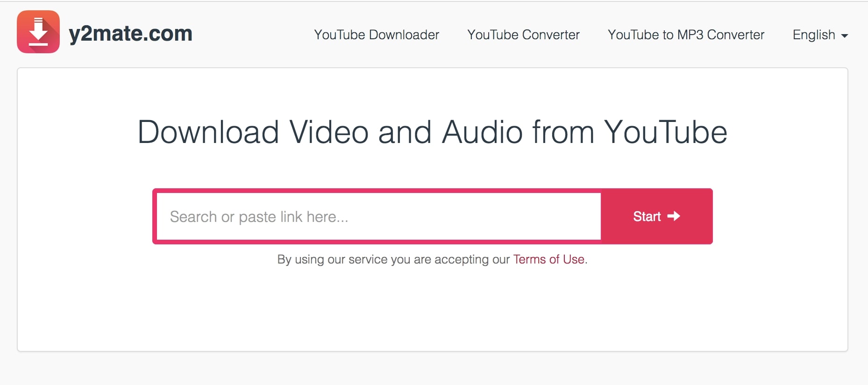Click the word 'Audio' in main heading

(482, 132)
